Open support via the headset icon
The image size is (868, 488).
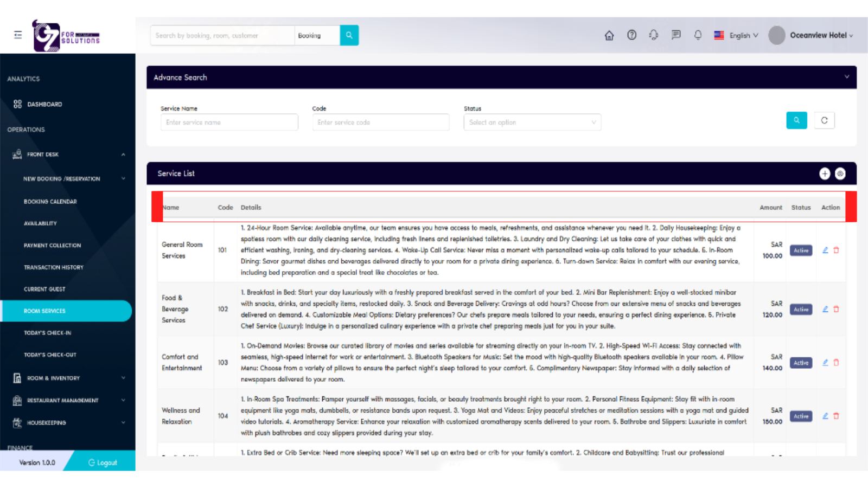(x=653, y=35)
